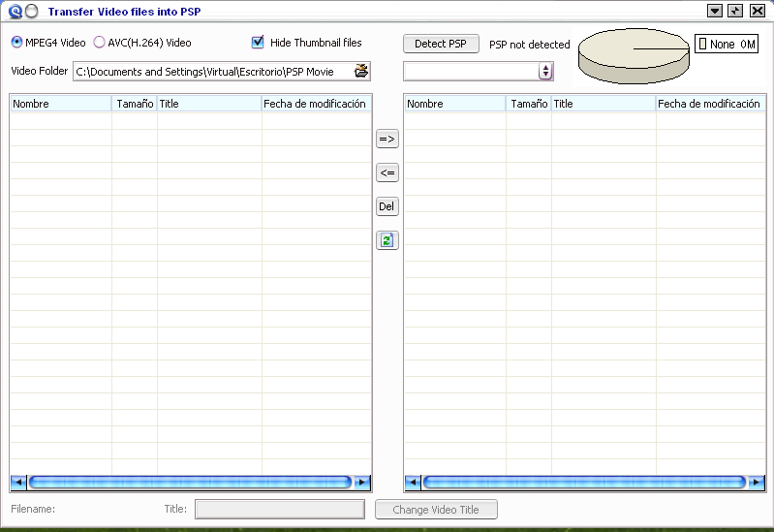Viewport: 774px width, 532px height.
Task: Click the None 0M legend box
Action: tap(727, 44)
